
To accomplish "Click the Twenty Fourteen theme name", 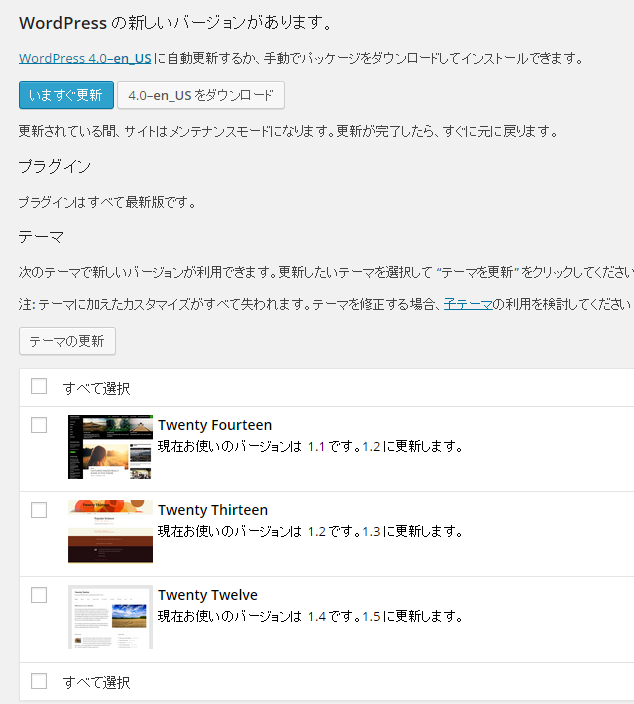I will (215, 425).
